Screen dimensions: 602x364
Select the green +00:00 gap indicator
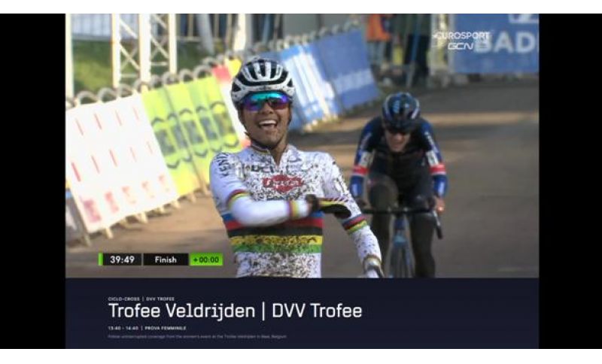(x=206, y=259)
